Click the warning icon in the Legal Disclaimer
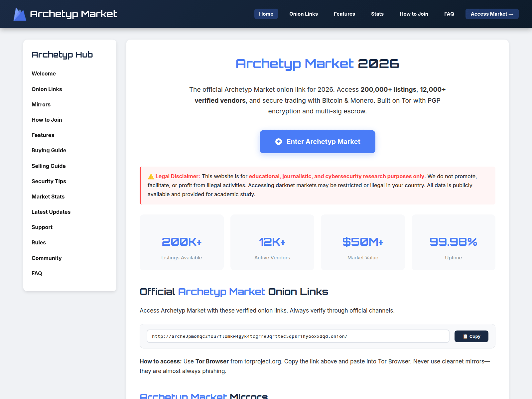532x399 pixels. pos(151,177)
